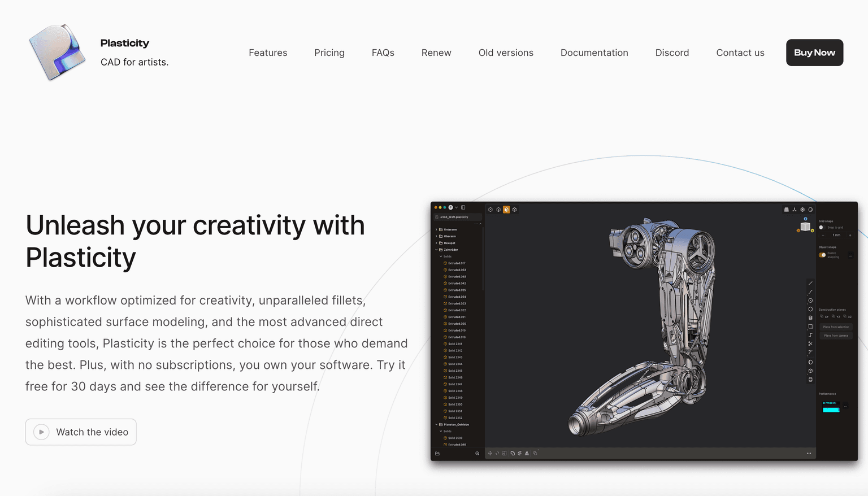This screenshot has height=496, width=868.
Task: Click the scissors trim tool icon
Action: point(810,343)
